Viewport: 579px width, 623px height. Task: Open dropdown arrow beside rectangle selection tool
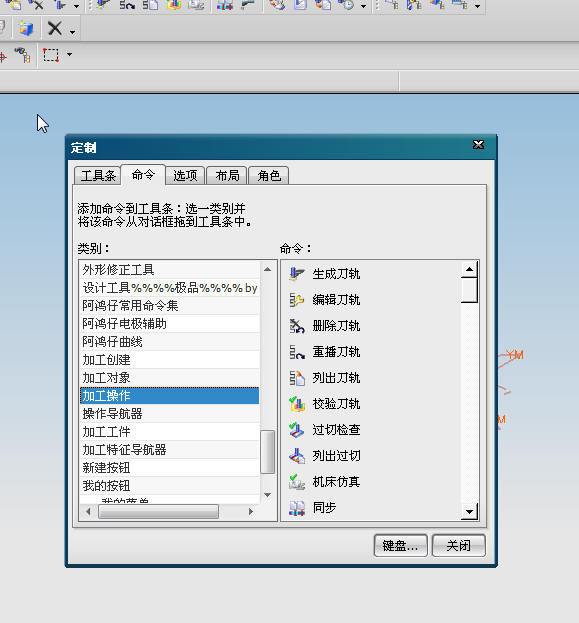click(70, 54)
